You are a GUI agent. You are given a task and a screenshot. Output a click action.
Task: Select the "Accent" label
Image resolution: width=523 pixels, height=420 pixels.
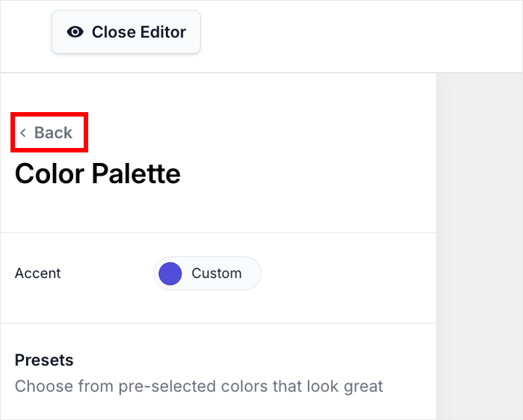[37, 274]
